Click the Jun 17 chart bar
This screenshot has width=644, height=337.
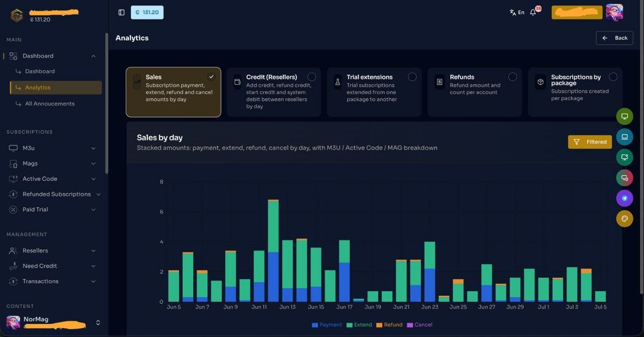(345, 271)
